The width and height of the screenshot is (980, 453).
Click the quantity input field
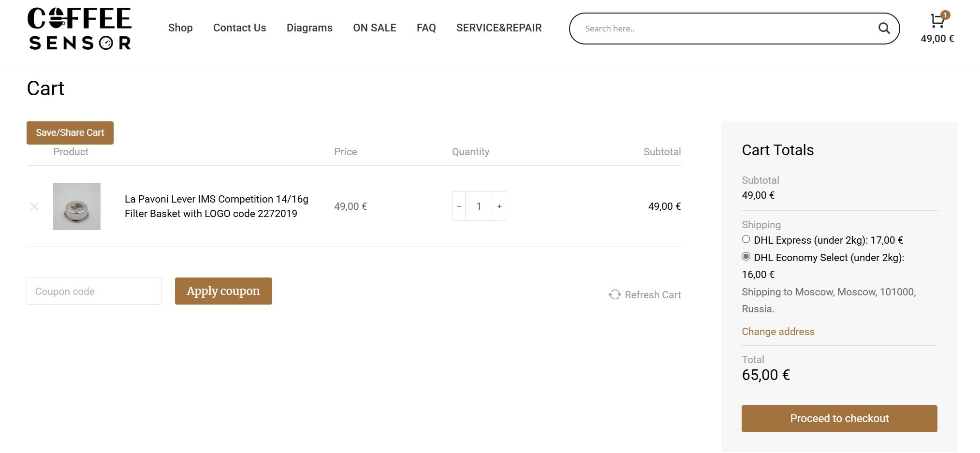[479, 206]
